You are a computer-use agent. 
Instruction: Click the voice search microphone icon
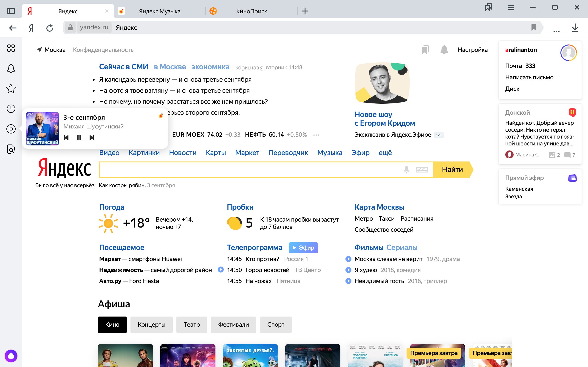406,170
